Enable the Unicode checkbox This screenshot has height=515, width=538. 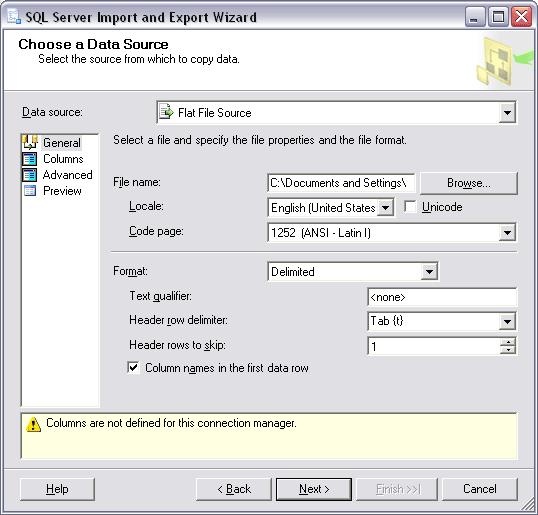coord(410,207)
